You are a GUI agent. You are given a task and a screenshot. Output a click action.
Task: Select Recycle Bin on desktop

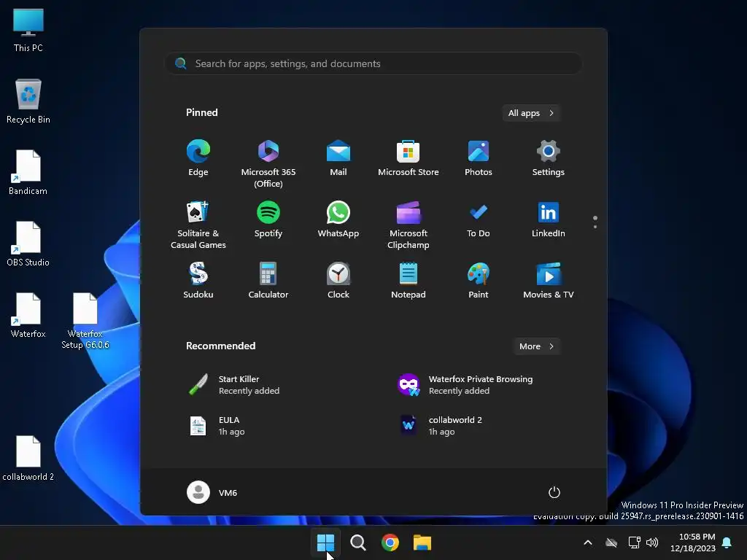point(28,101)
